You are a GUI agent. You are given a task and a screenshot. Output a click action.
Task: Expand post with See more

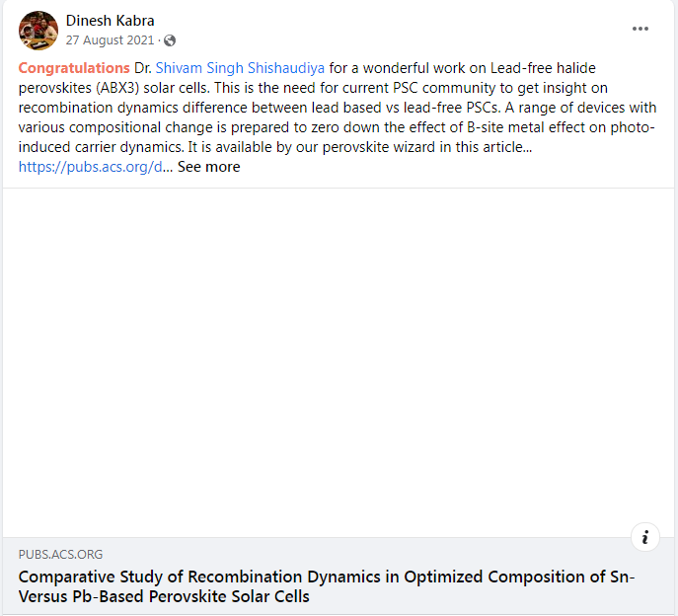[x=208, y=167]
